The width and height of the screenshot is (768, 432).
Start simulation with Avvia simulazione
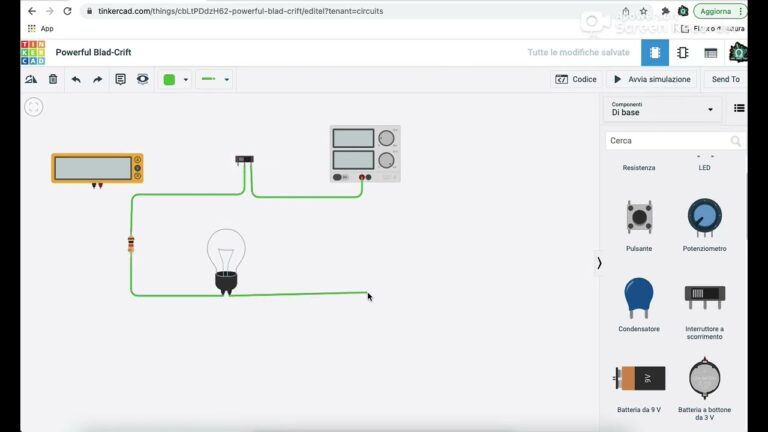pyautogui.click(x=652, y=79)
